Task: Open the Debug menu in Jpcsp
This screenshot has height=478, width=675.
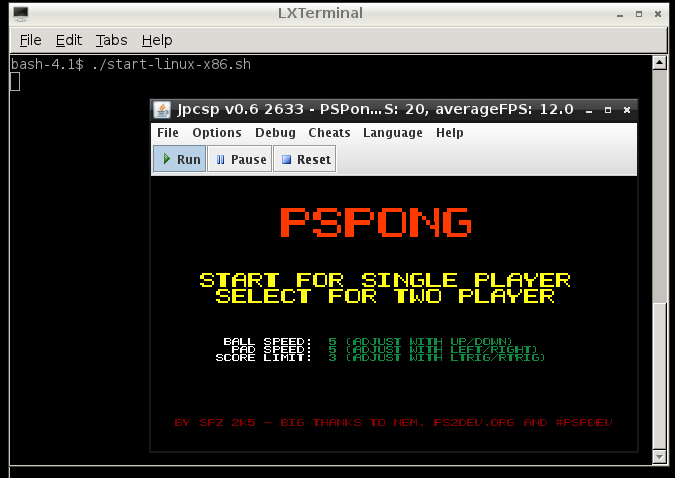Action: 275,133
